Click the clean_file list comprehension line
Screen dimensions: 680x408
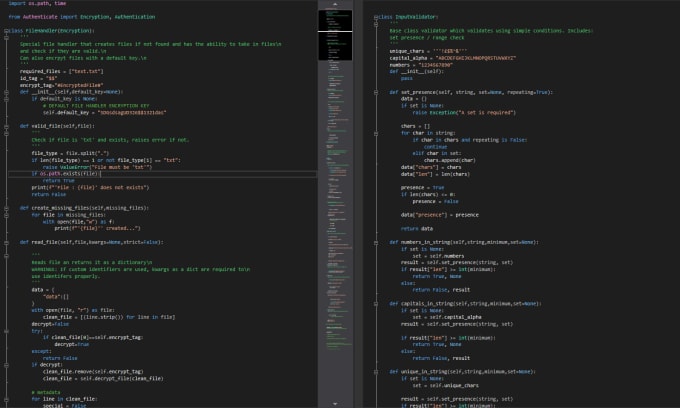(x=109, y=317)
